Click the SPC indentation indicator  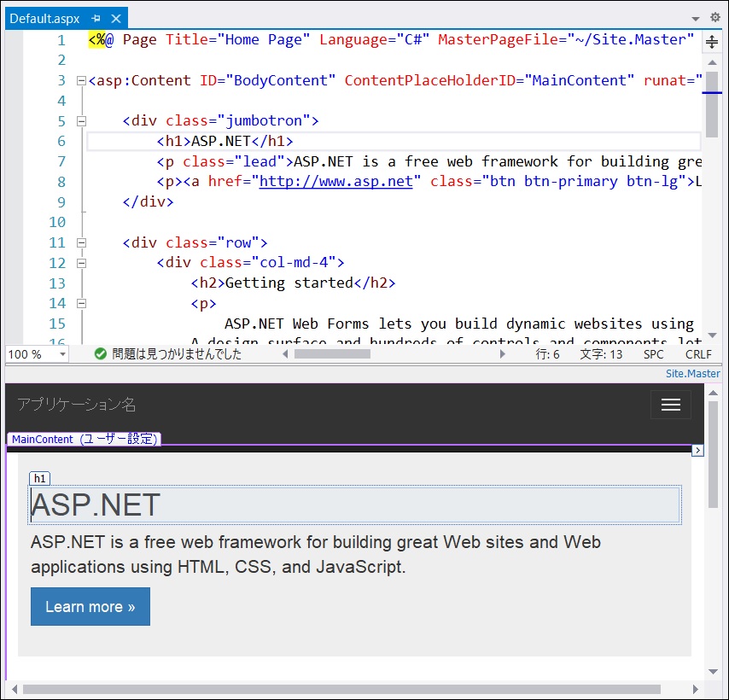click(653, 354)
